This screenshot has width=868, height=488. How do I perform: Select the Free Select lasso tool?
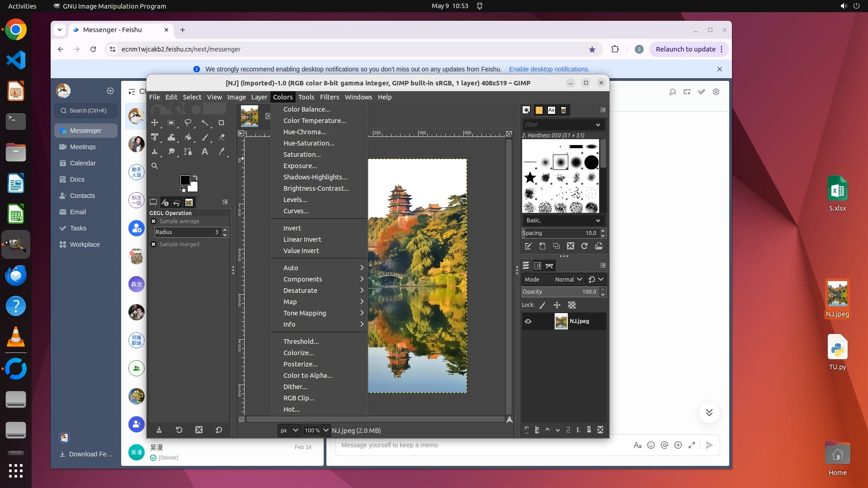188,122
